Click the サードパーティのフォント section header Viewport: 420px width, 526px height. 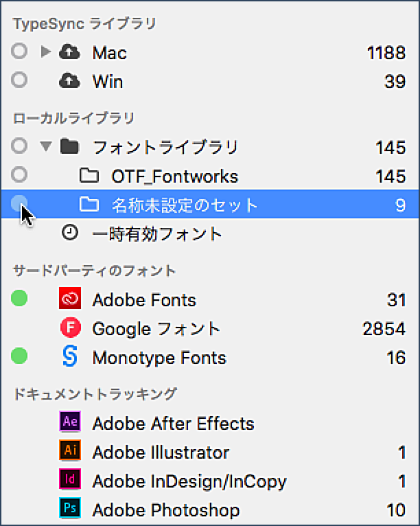[x=94, y=271]
